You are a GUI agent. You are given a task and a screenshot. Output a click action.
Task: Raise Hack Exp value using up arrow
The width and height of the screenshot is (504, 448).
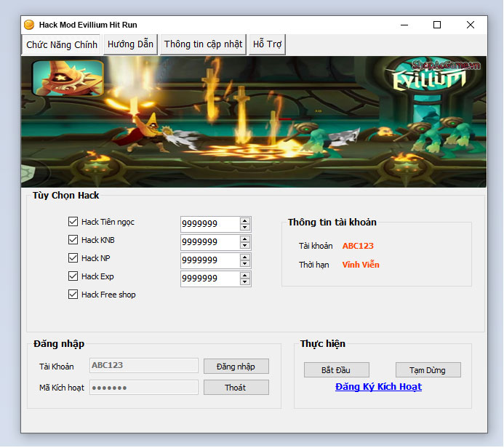(245, 276)
